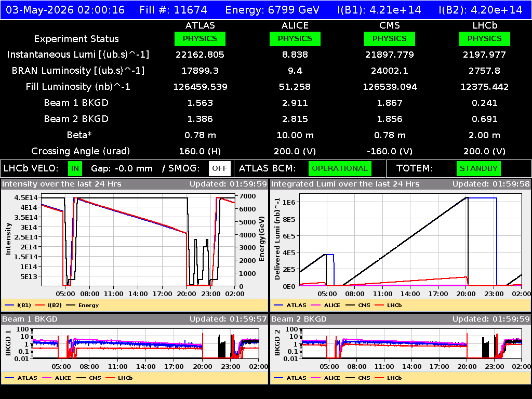Click the Beta* row label
The width and height of the screenshot is (532, 399).
[79, 135]
